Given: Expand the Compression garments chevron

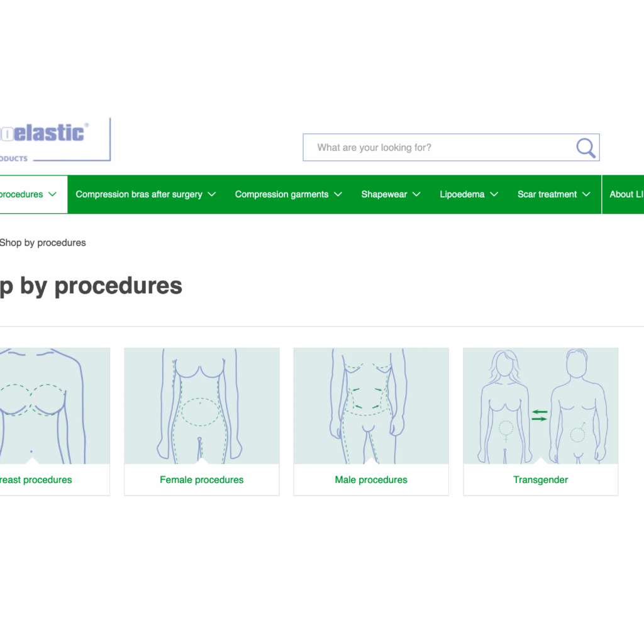Looking at the screenshot, I should click(338, 194).
